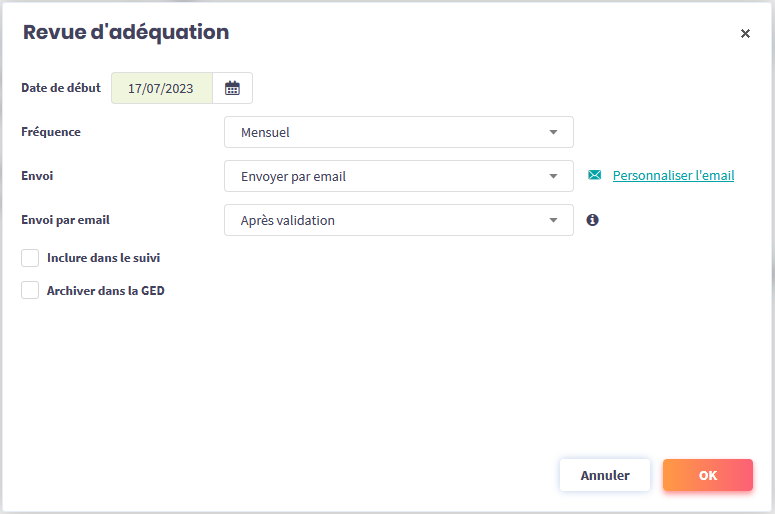This screenshot has height=514, width=775.
Task: Open the calendar date picker icon
Action: pos(232,88)
